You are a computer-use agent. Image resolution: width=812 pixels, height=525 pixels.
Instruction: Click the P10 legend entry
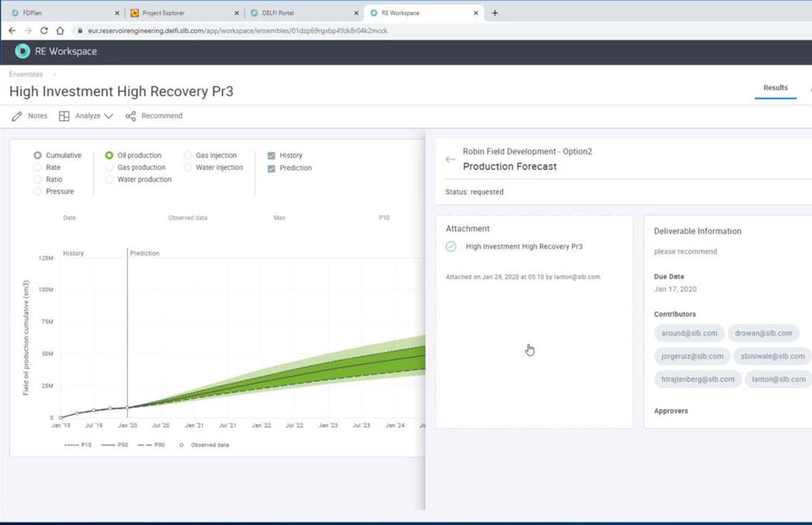pyautogui.click(x=78, y=445)
